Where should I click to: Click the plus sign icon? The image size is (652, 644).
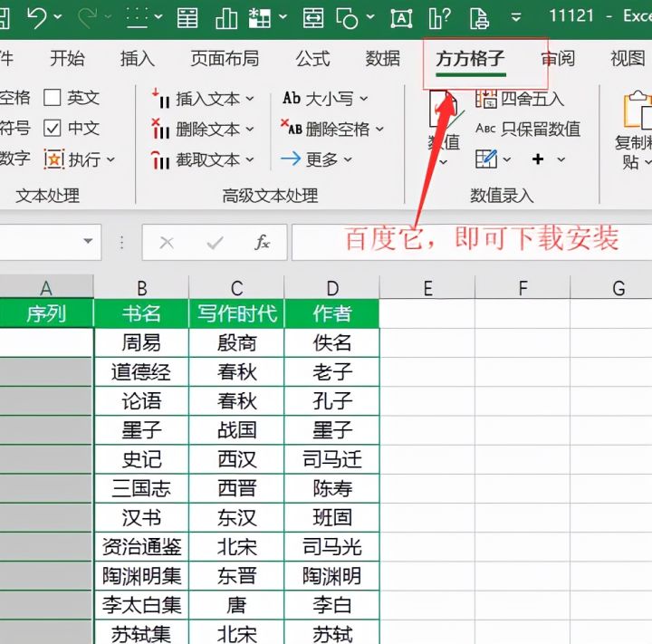[538, 159]
